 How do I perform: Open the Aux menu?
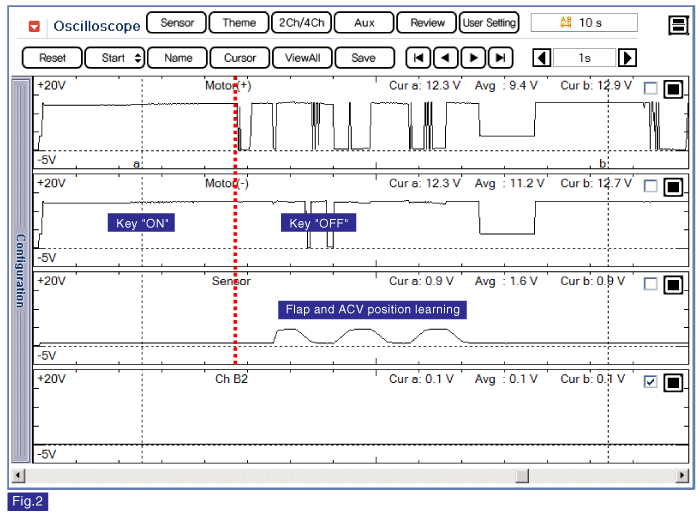point(364,23)
